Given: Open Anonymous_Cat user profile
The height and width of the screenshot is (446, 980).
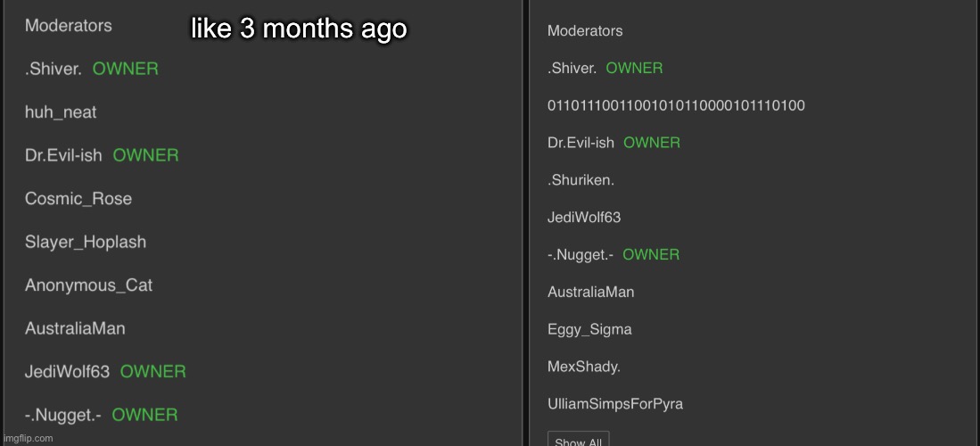Looking at the screenshot, I should click(x=88, y=285).
